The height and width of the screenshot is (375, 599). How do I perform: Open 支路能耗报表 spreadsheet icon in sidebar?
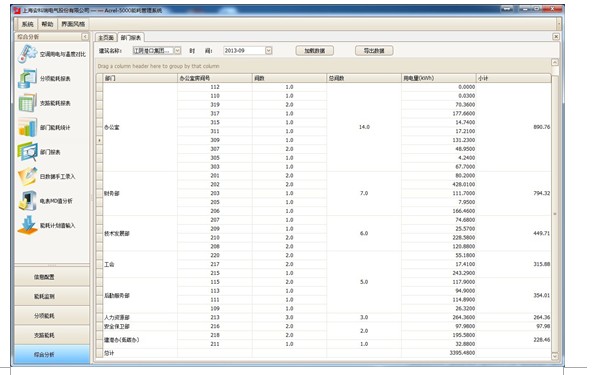(x=28, y=103)
